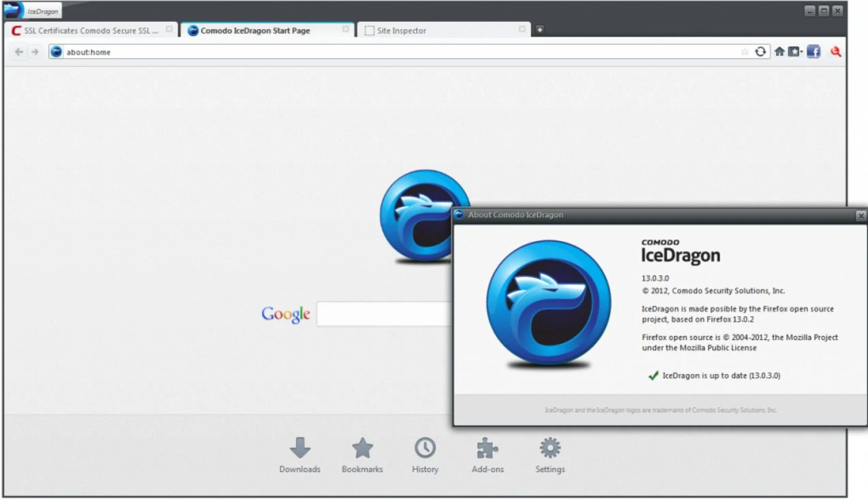Close the IceDragon browser window

837,11
